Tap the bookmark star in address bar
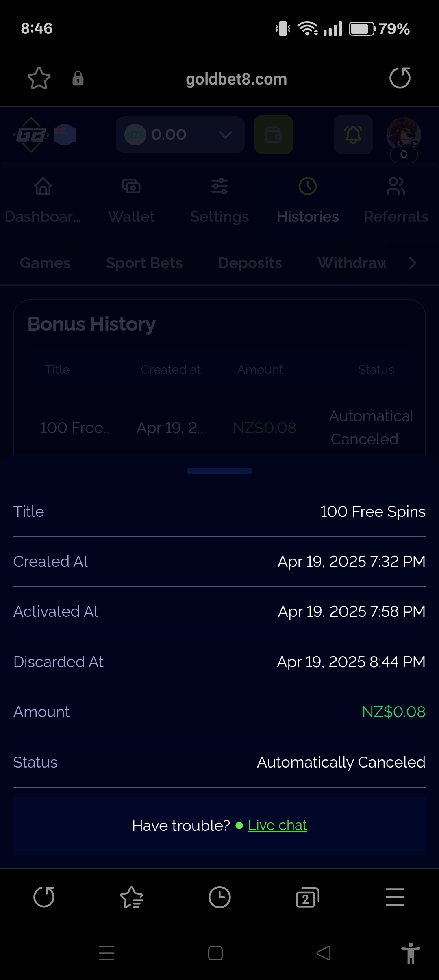The width and height of the screenshot is (439, 980). point(39,78)
